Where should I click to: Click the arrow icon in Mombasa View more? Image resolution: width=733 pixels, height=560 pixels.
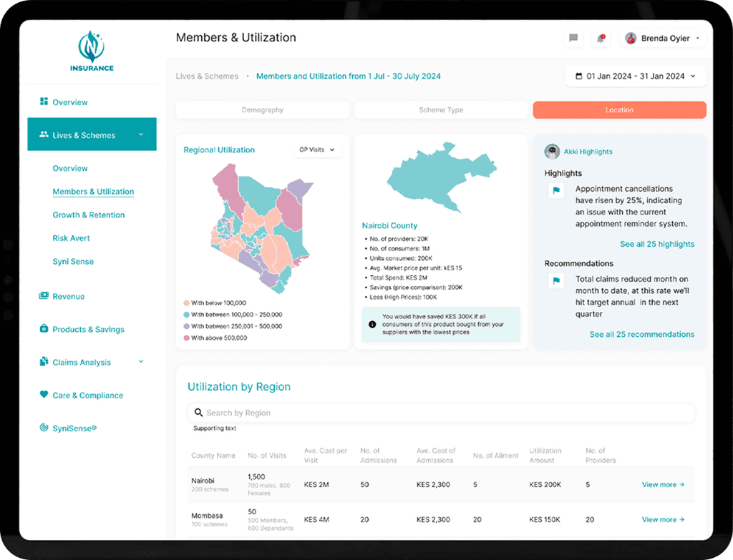point(681,519)
